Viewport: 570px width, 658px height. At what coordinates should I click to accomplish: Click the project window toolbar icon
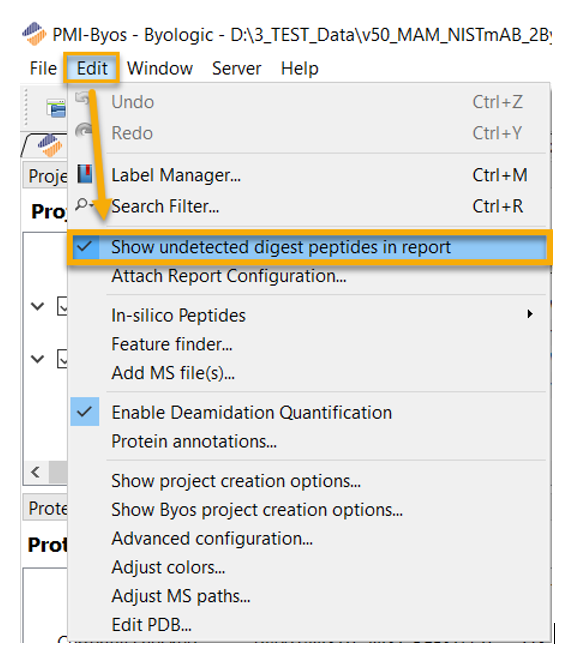click(56, 109)
